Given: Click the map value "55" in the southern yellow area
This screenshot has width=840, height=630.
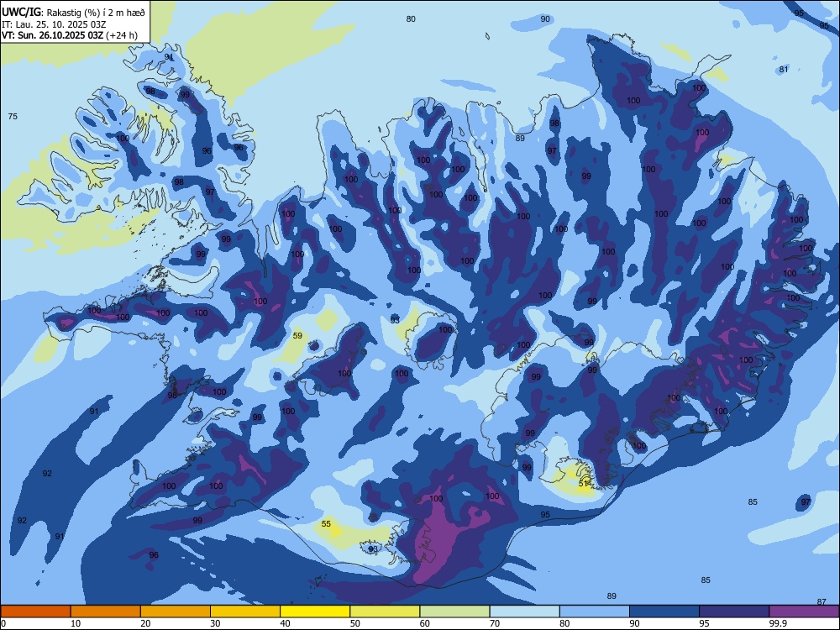Looking at the screenshot, I should [326, 524].
